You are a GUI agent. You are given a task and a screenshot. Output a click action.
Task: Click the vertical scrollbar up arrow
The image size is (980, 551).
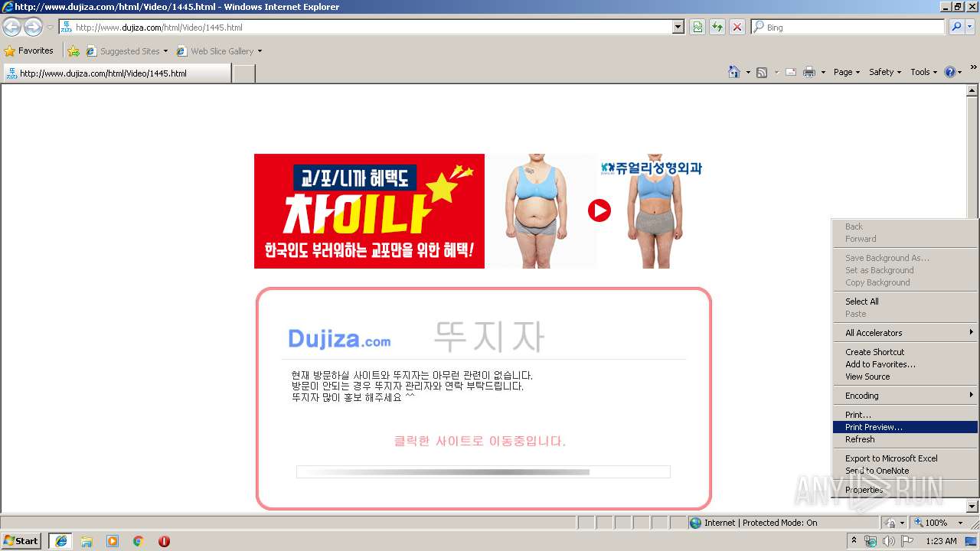(972, 90)
